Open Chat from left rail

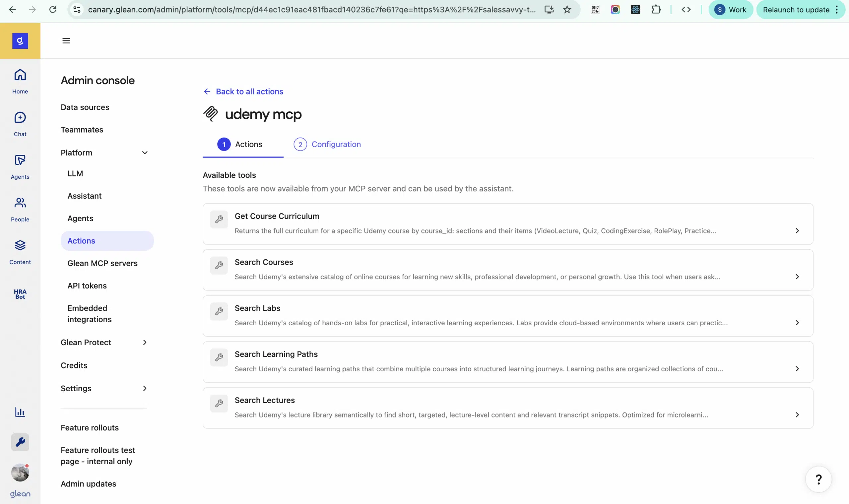coord(20,124)
